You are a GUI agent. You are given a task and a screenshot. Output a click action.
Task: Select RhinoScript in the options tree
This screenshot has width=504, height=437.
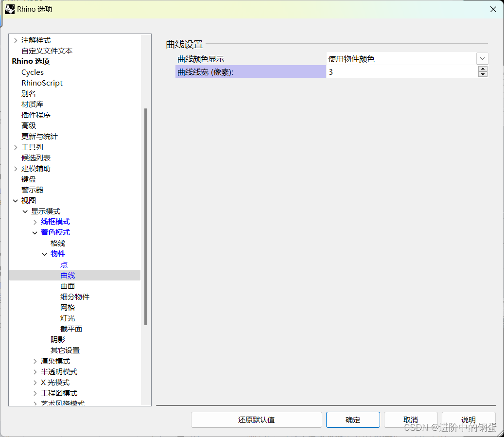point(42,83)
